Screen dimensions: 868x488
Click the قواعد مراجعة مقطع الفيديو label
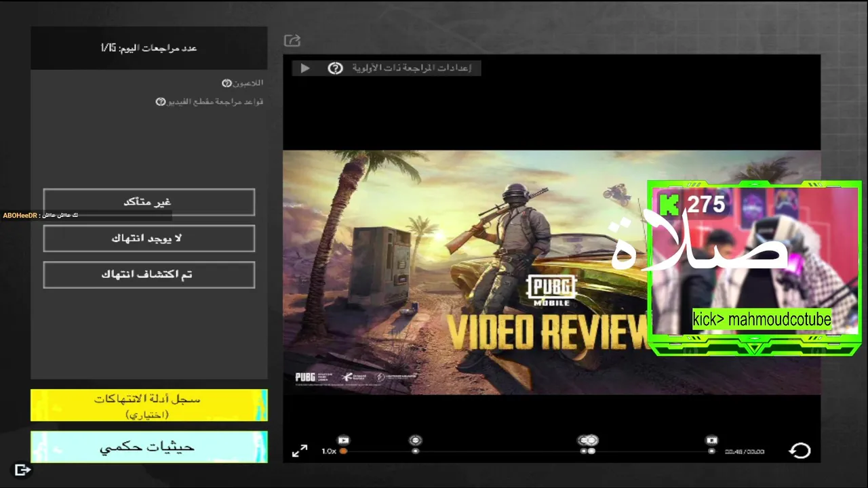(216, 102)
